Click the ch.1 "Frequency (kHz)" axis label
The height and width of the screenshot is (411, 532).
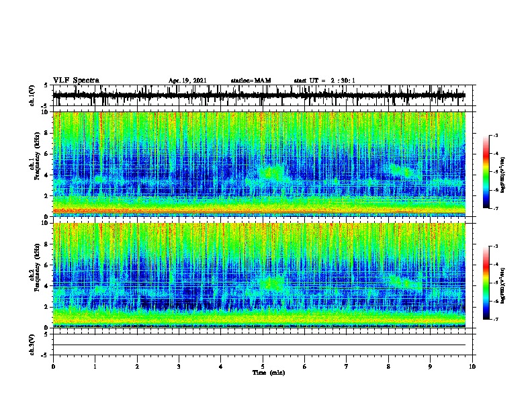click(37, 156)
